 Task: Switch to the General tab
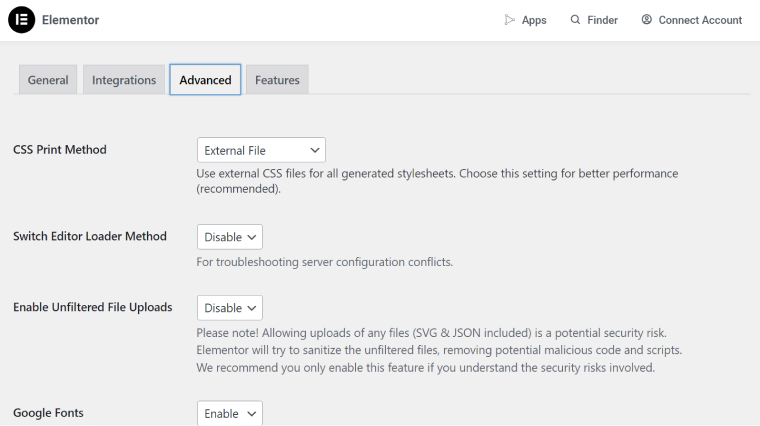click(x=48, y=79)
